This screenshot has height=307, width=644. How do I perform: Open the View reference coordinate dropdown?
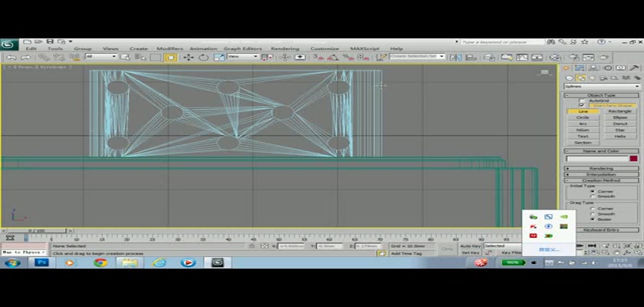(243, 56)
